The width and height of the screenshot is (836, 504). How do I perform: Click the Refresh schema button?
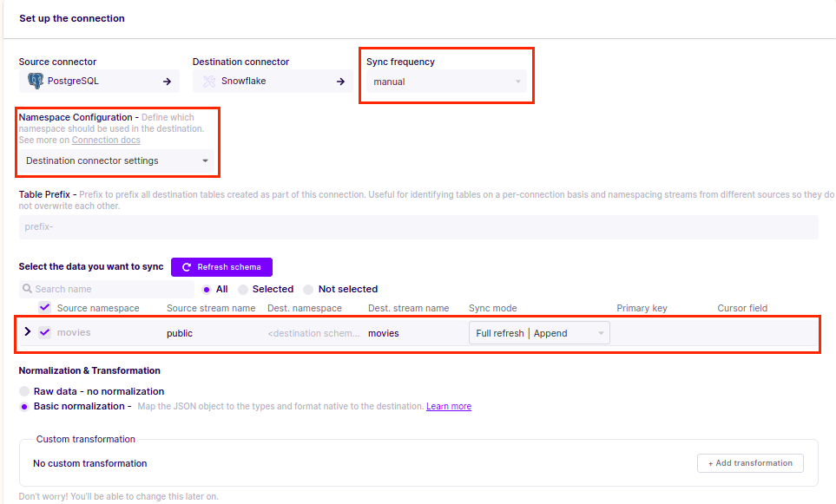221,266
